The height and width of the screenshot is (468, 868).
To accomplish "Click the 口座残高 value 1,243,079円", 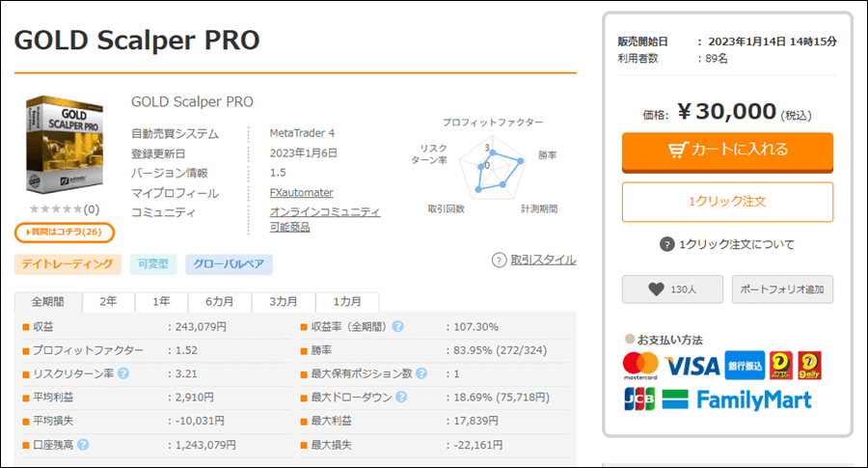I will [x=205, y=445].
